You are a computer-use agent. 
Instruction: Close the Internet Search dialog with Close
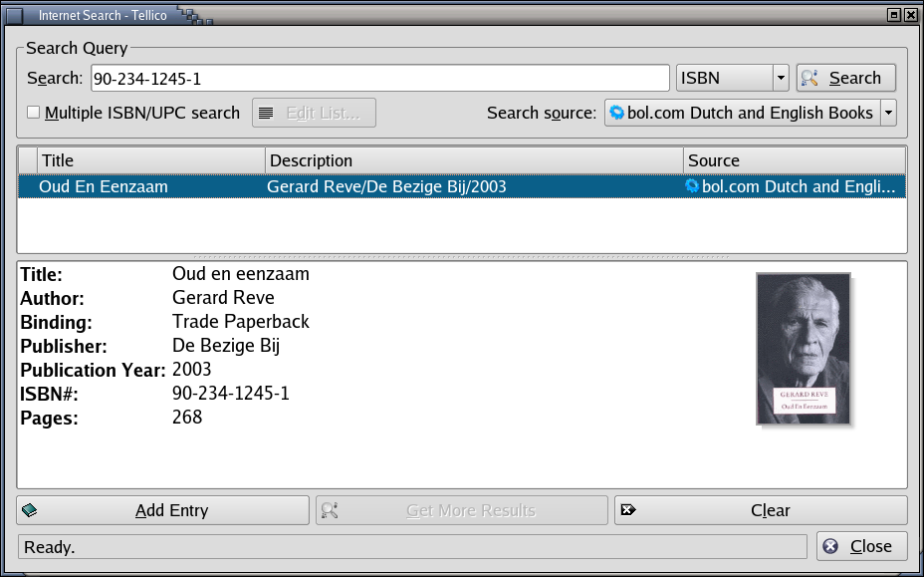(861, 546)
